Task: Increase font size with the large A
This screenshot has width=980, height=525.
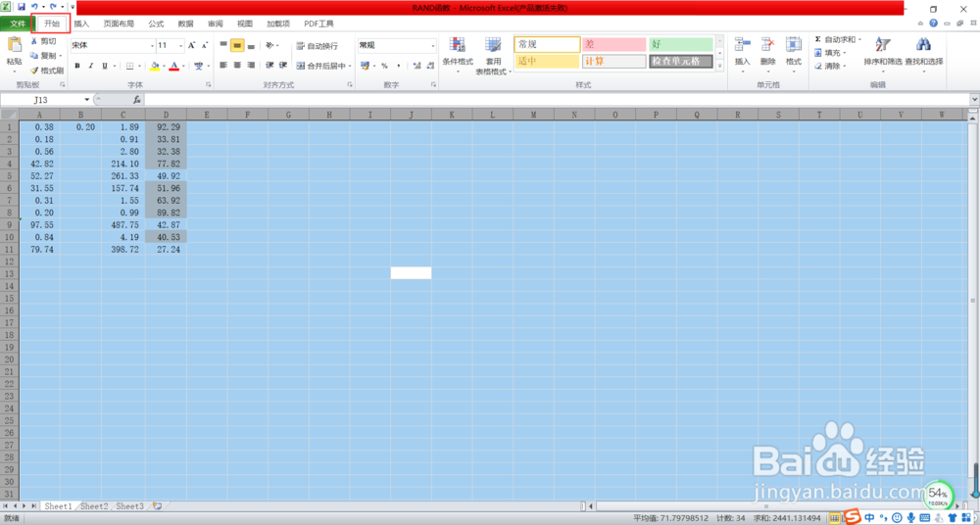Action: point(192,46)
